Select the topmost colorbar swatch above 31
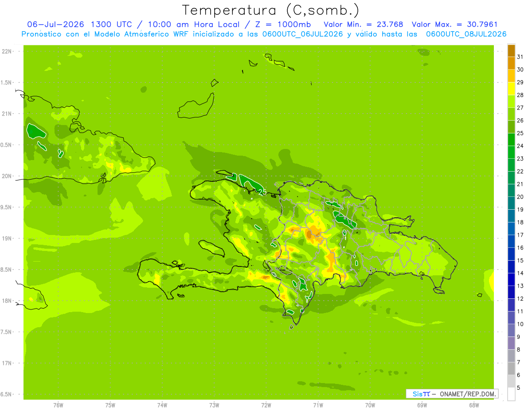 point(511,51)
